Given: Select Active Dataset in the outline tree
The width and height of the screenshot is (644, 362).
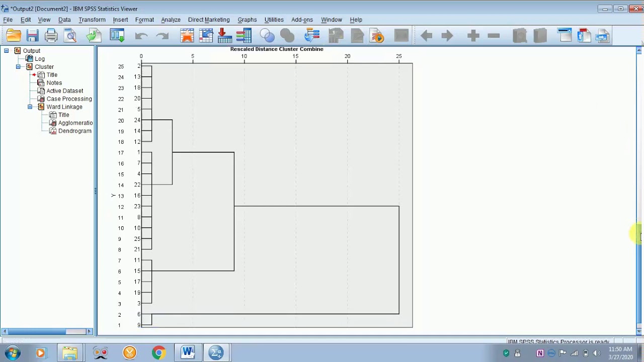Looking at the screenshot, I should (x=65, y=91).
